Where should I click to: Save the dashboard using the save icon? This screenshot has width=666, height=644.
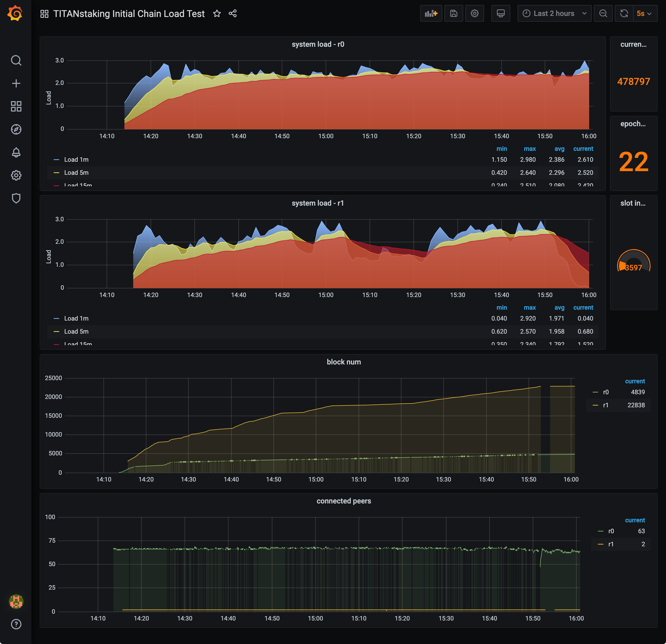click(x=453, y=13)
